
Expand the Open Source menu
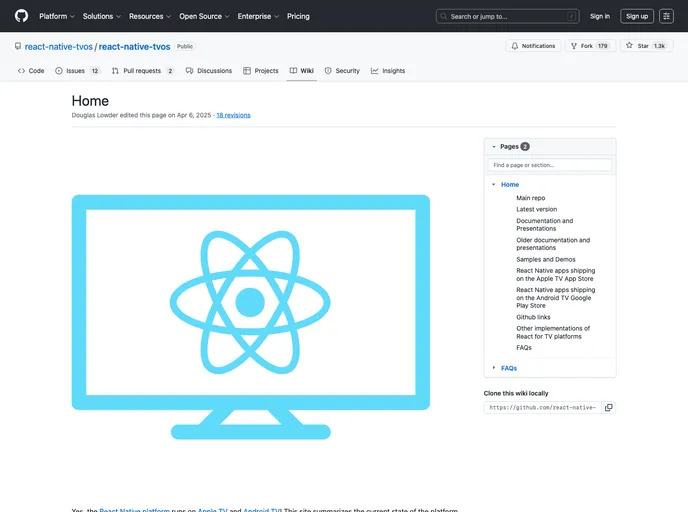(204, 16)
